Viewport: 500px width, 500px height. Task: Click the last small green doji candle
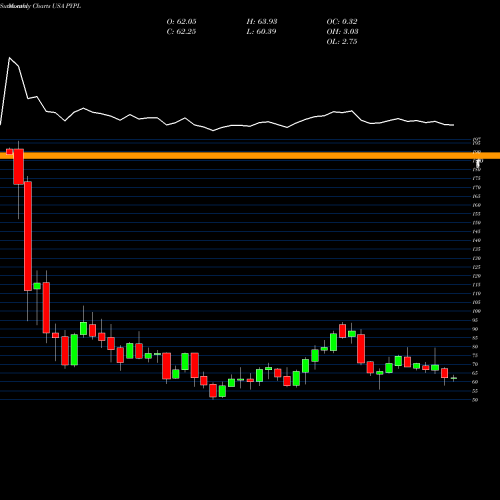pyautogui.click(x=454, y=378)
